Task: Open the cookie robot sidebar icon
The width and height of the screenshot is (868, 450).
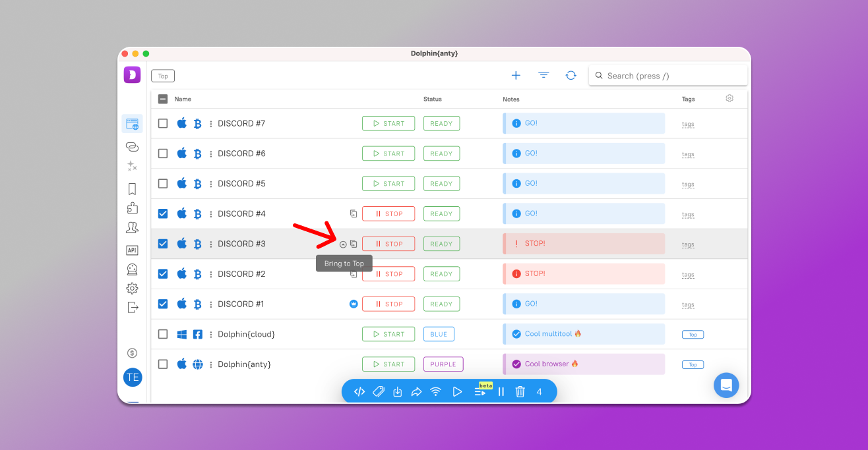Action: (132, 269)
